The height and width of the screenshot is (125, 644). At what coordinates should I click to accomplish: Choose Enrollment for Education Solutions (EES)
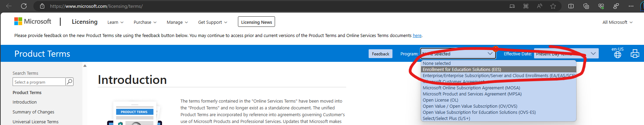499,69
